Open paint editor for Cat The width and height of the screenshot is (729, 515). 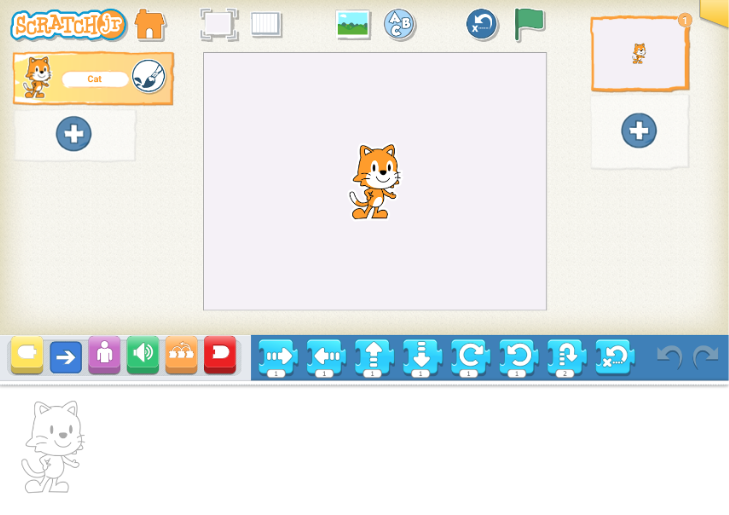click(x=149, y=77)
